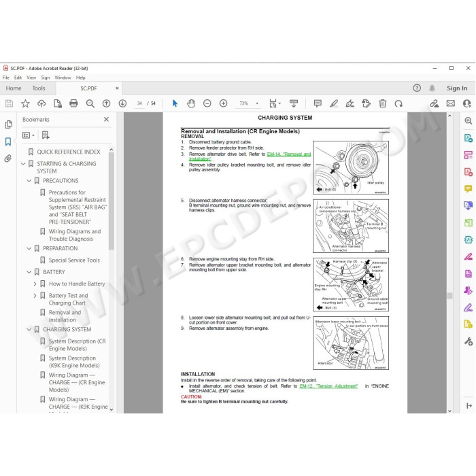This screenshot has height=476, width=476.
Task: Print the document using printer icon
Action: tap(73, 103)
